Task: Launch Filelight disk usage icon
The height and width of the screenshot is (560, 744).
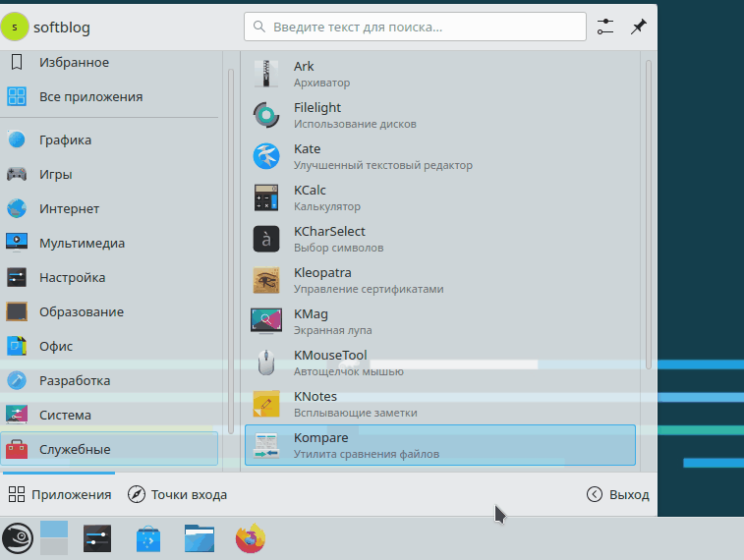Action: (x=266, y=115)
